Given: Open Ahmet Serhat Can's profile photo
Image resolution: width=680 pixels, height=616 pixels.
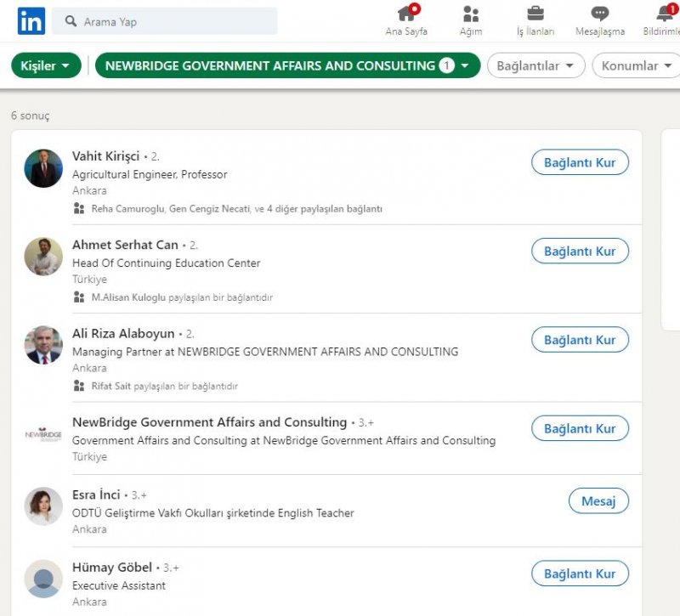Looking at the screenshot, I should click(x=43, y=257).
